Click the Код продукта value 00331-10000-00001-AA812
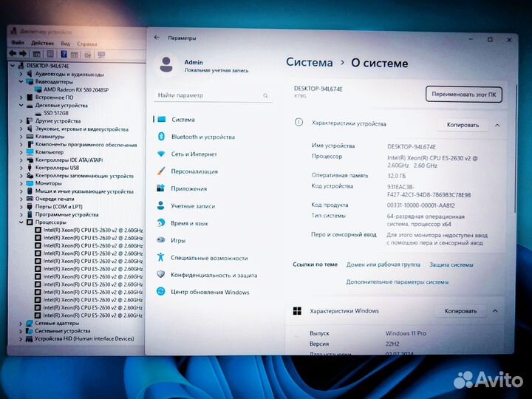This screenshot has width=532, height=399. [x=420, y=205]
